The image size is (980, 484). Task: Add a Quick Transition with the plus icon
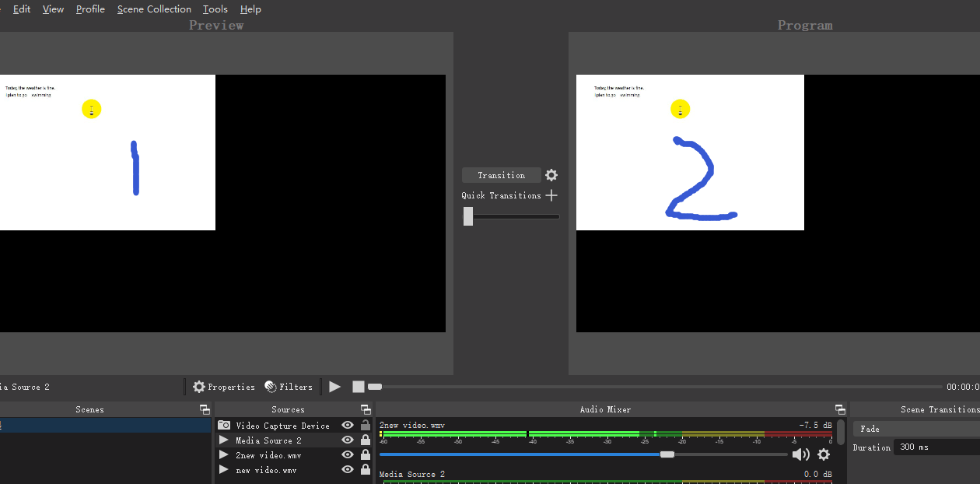pos(551,195)
